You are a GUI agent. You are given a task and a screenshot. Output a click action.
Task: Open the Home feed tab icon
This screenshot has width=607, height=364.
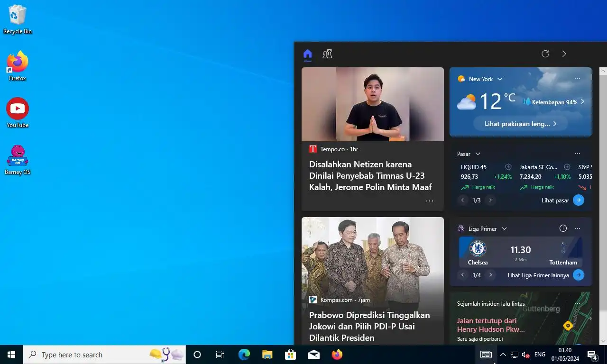point(308,54)
